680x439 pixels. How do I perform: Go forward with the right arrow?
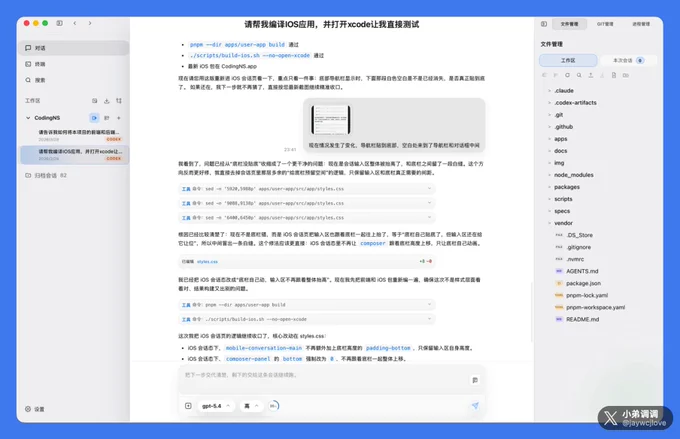90,23
